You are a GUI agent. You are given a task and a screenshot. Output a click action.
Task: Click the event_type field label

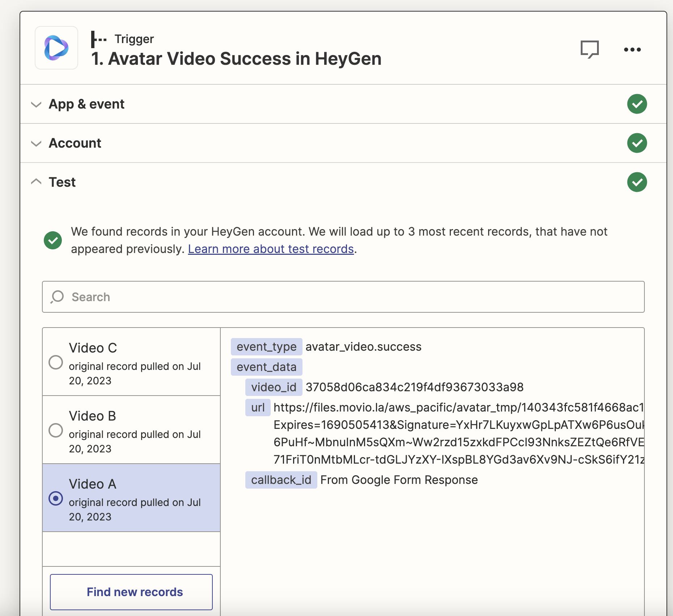click(267, 347)
